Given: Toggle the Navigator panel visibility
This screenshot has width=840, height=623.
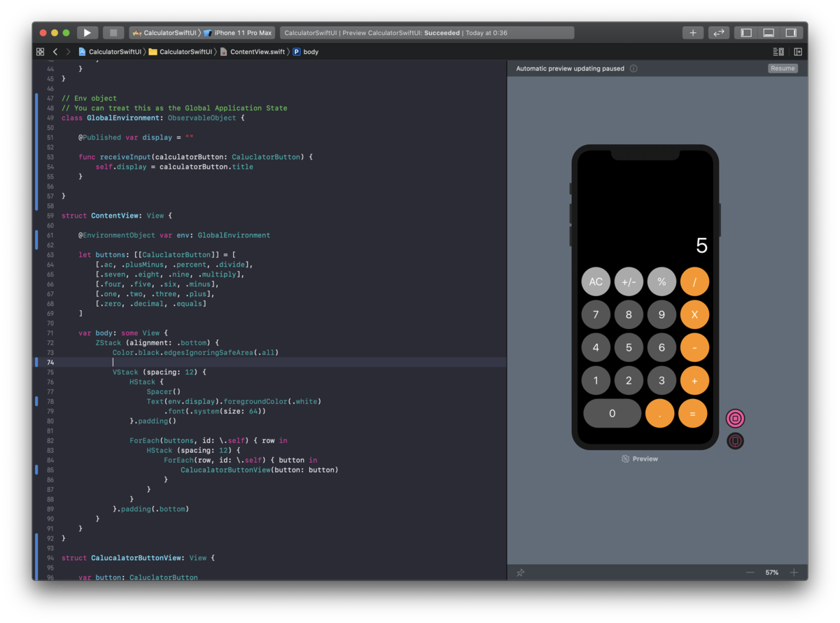Looking at the screenshot, I should click(745, 32).
